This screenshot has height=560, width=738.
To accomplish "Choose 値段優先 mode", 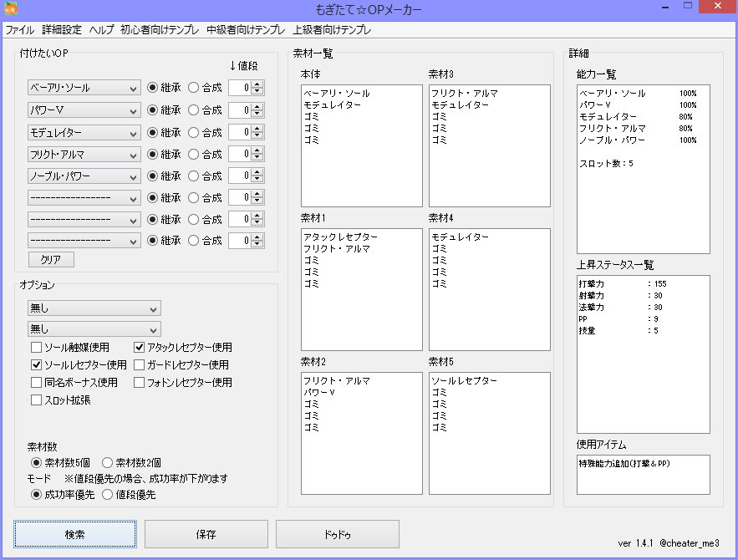I will point(129,495).
